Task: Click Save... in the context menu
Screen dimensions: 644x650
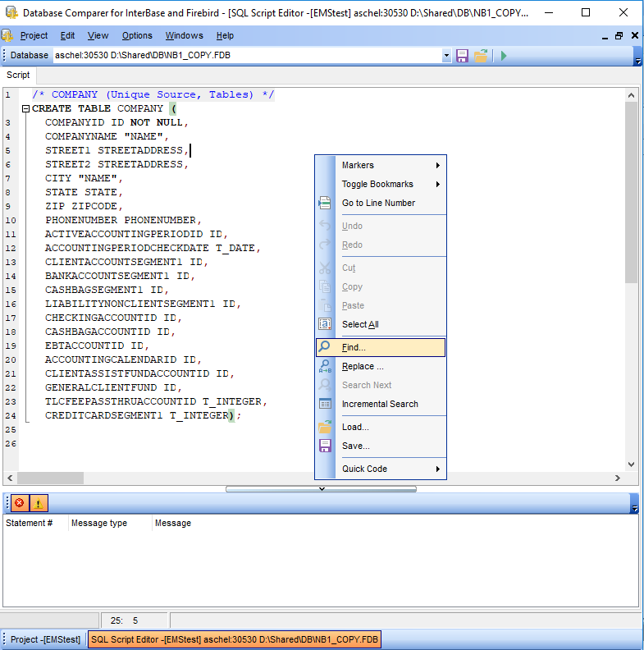Action: point(355,446)
